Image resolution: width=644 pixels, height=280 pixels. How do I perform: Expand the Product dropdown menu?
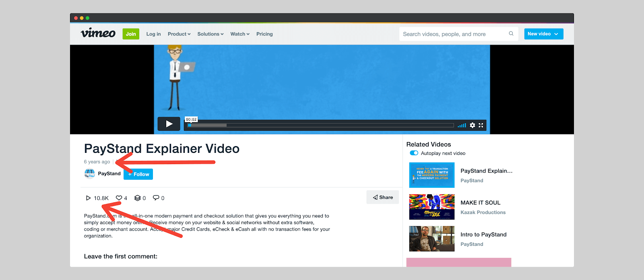179,34
